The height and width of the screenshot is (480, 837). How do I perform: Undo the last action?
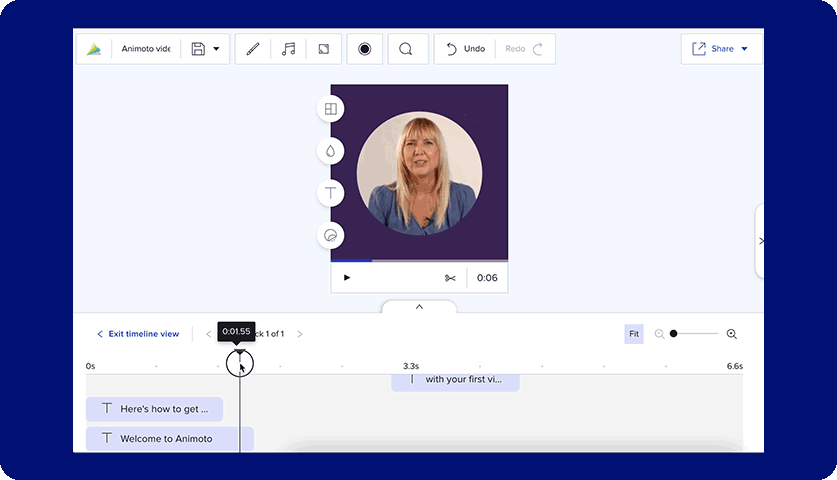point(465,49)
